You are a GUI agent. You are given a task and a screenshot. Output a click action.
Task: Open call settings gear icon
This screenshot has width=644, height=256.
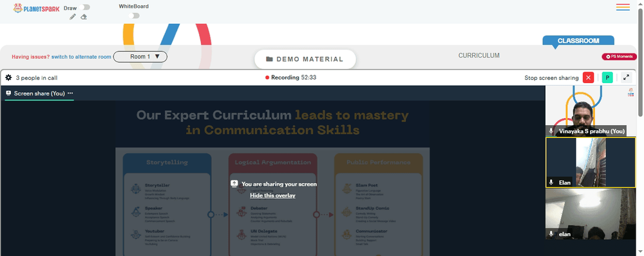click(x=8, y=77)
